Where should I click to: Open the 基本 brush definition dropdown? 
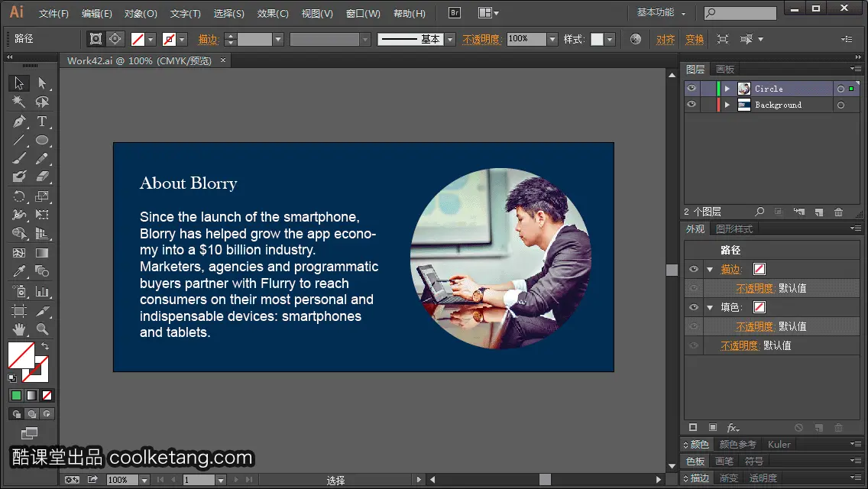point(450,39)
